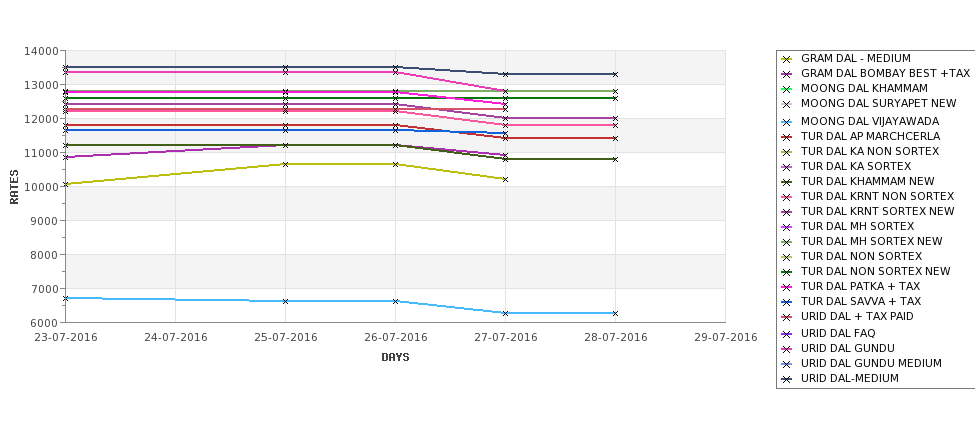This screenshot has height=429, width=975.
Task: Click the URID DAL-MEDIUM legend marker
Action: click(x=787, y=379)
